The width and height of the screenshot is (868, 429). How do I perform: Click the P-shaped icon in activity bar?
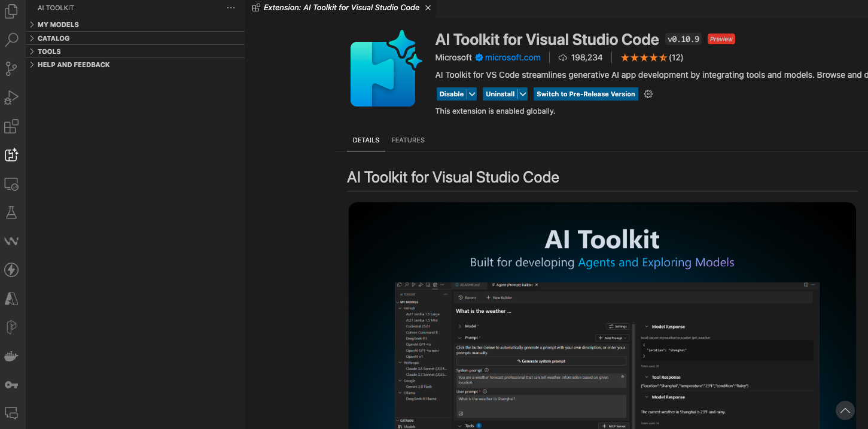[11, 327]
